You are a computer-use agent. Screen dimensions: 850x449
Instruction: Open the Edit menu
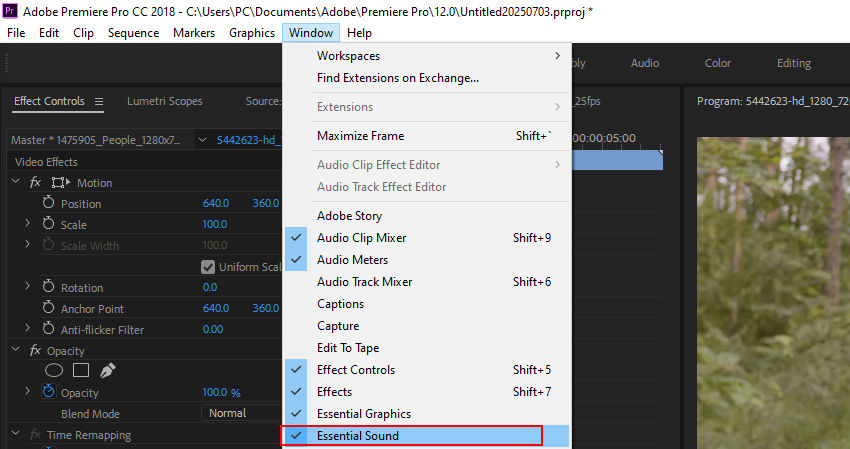click(49, 33)
